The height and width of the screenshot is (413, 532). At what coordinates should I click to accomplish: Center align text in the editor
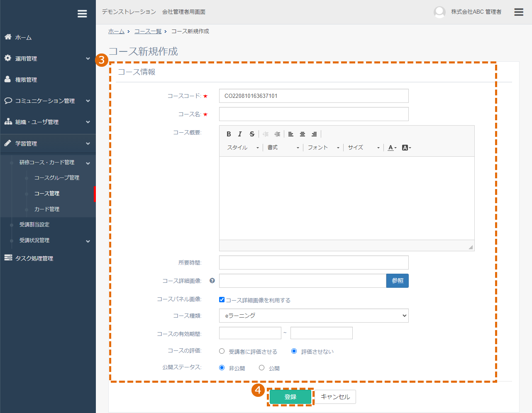(303, 134)
